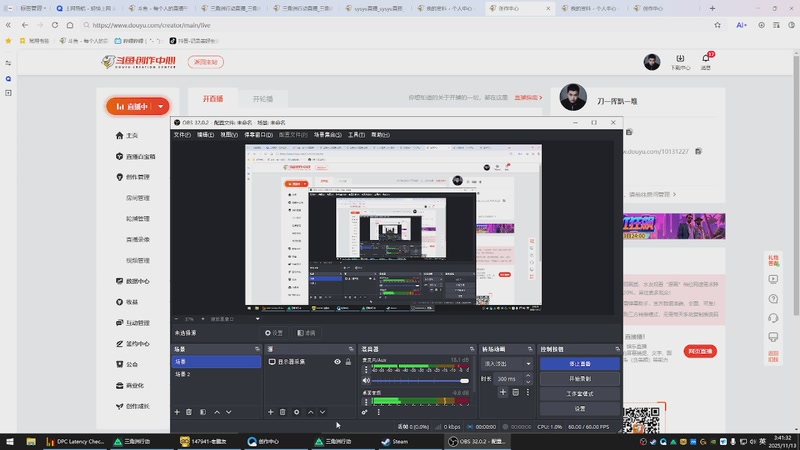This screenshot has width=800, height=450.
Task: Mute the 麦克风/Aux speaker icon
Action: (366, 381)
